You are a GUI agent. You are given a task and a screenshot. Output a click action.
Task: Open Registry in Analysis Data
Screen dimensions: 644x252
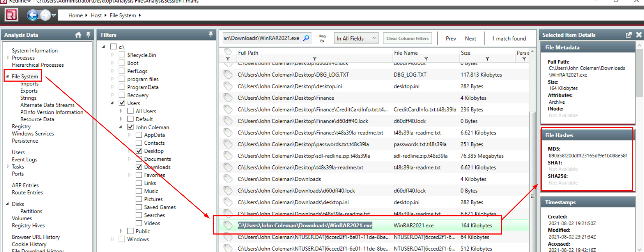[21, 127]
